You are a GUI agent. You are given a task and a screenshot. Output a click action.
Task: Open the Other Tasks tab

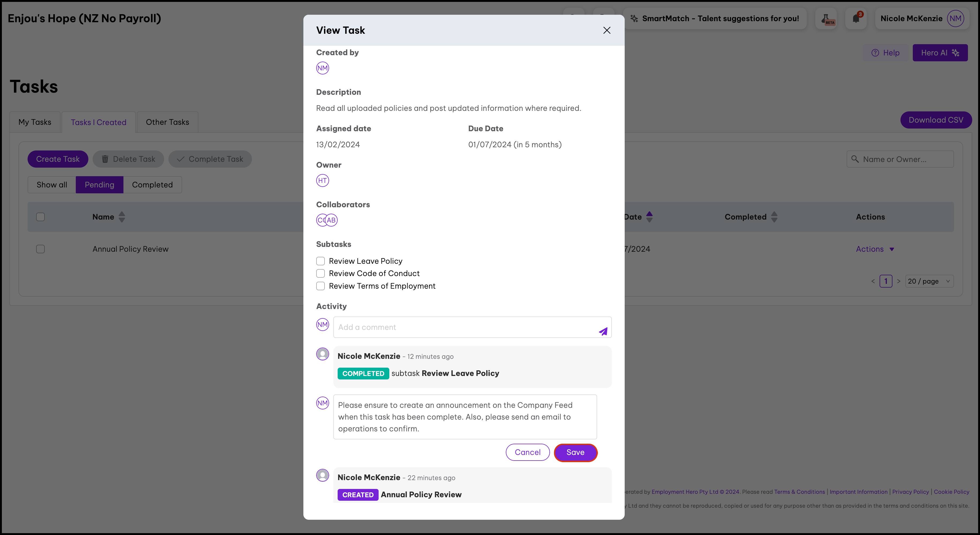click(167, 122)
